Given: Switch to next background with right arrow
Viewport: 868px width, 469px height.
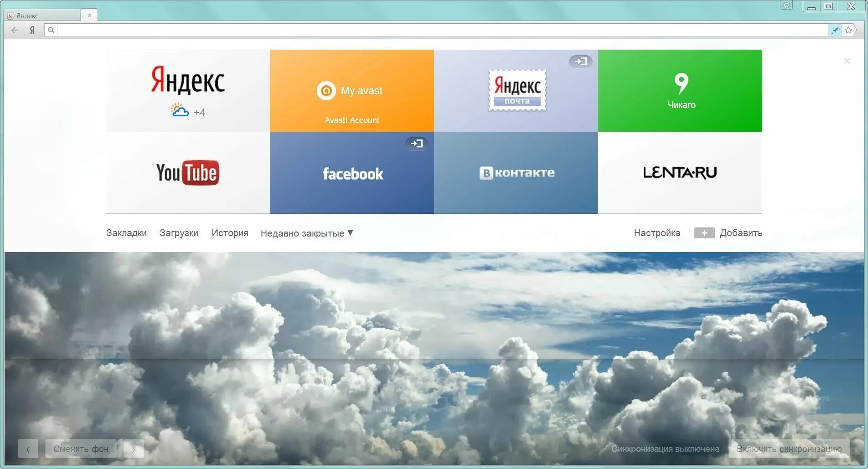Looking at the screenshot, I should pos(134,449).
